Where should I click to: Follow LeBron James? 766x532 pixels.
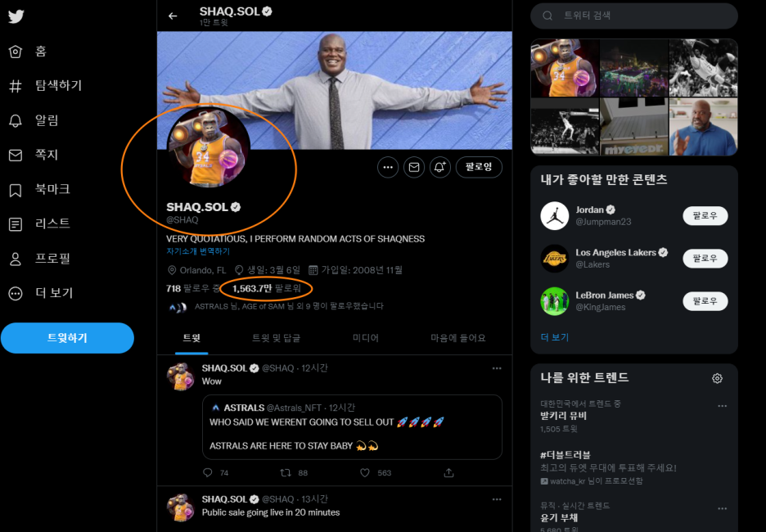point(705,301)
